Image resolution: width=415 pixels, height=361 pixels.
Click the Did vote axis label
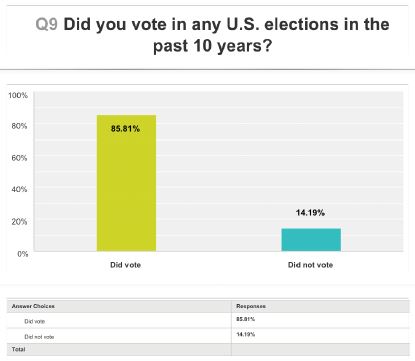coord(125,265)
